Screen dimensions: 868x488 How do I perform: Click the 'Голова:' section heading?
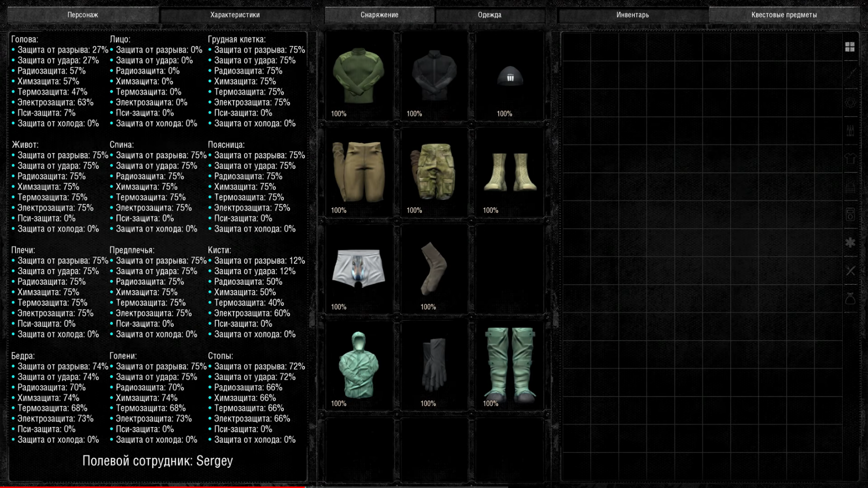point(25,39)
